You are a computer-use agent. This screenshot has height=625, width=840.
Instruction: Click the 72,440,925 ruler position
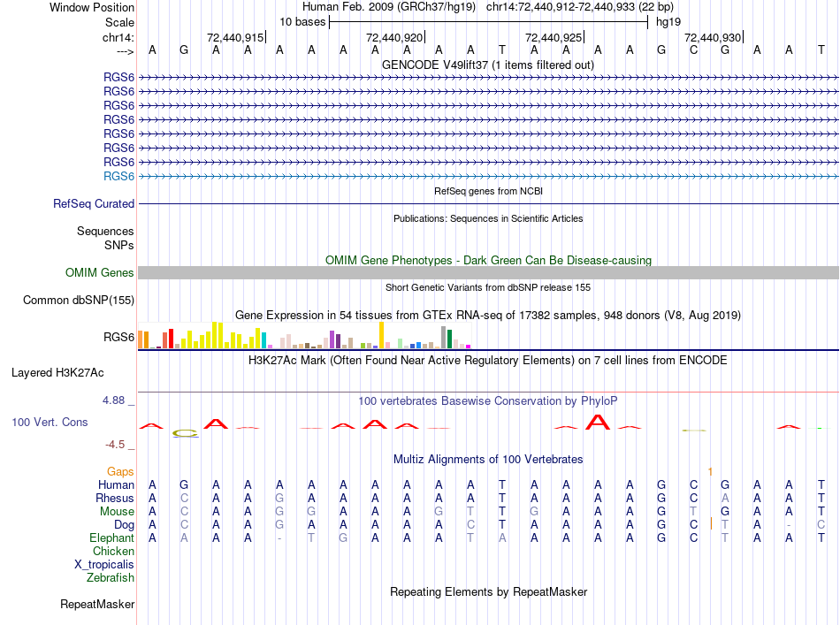click(x=554, y=37)
